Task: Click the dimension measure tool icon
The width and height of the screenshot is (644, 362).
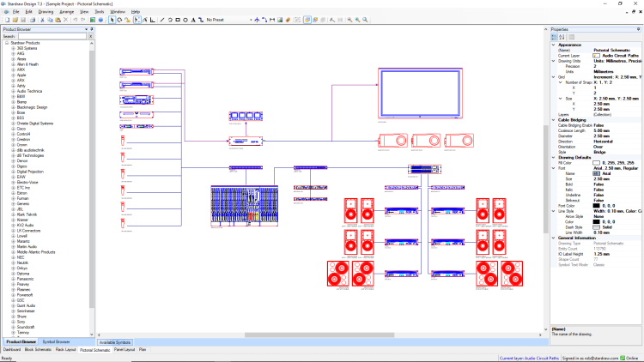Action: pyautogui.click(x=272, y=20)
